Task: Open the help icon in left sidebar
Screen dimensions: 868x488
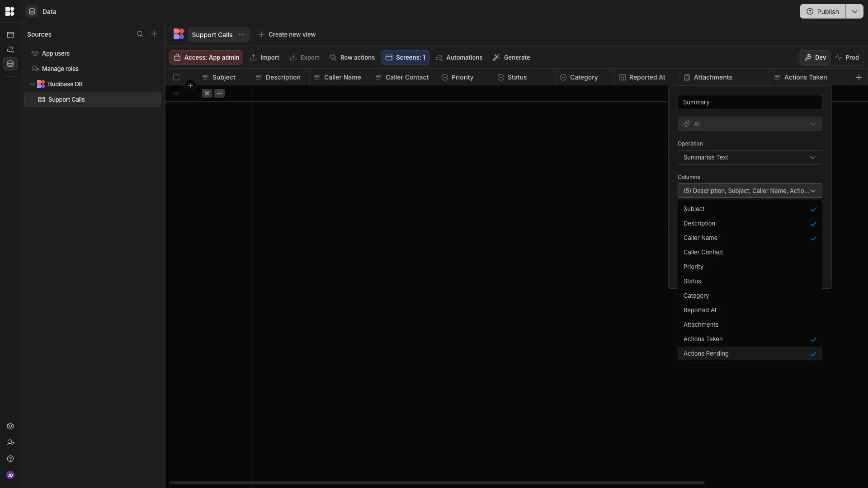Action: [x=10, y=459]
